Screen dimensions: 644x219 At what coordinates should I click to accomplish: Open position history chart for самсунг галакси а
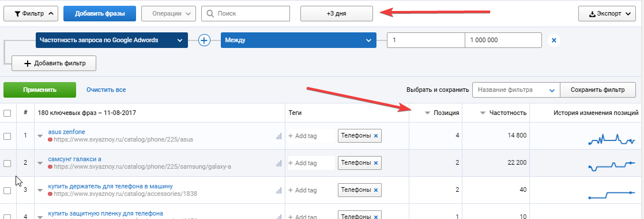[x=612, y=166]
